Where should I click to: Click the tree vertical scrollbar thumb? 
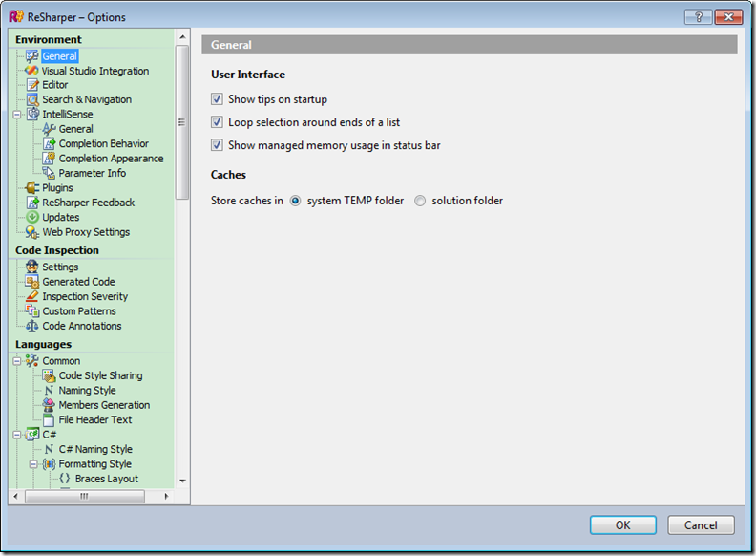pos(182,122)
